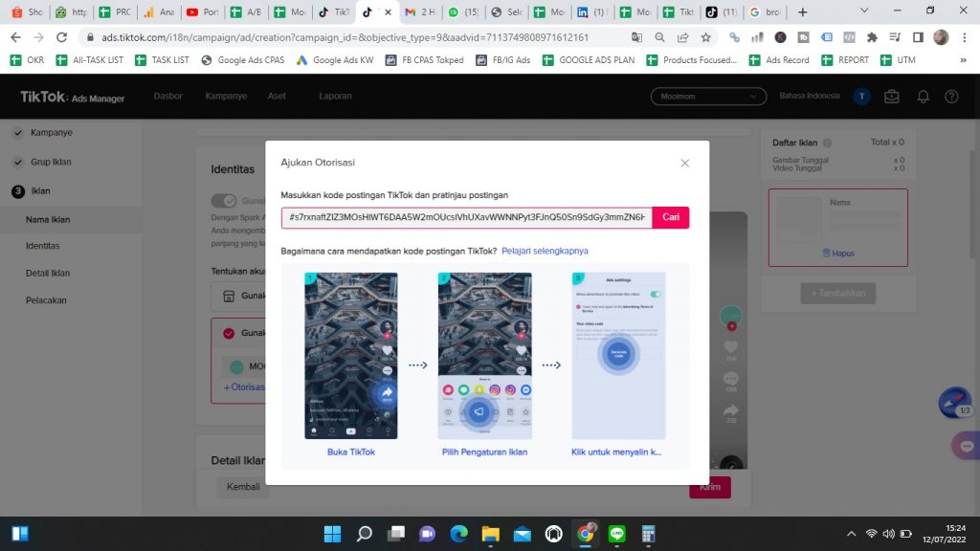980x551 pixels.
Task: Open Windows Start menu on taskbar
Action: (x=19, y=534)
